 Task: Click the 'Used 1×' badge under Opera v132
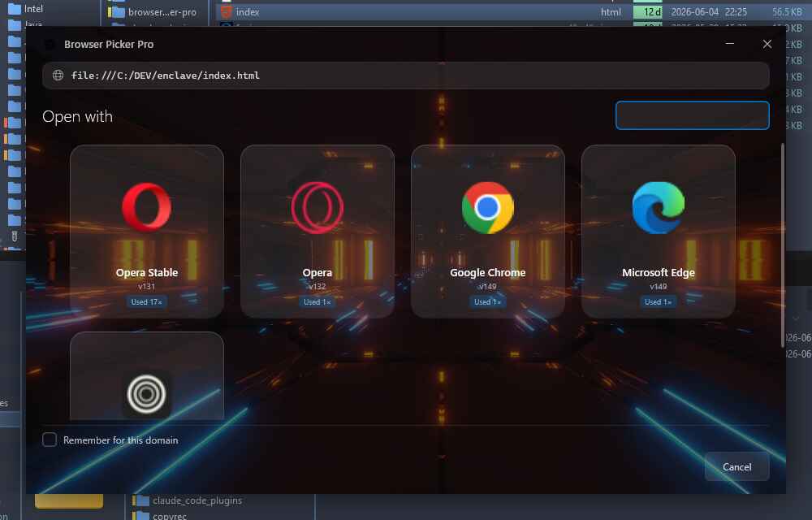click(x=317, y=302)
